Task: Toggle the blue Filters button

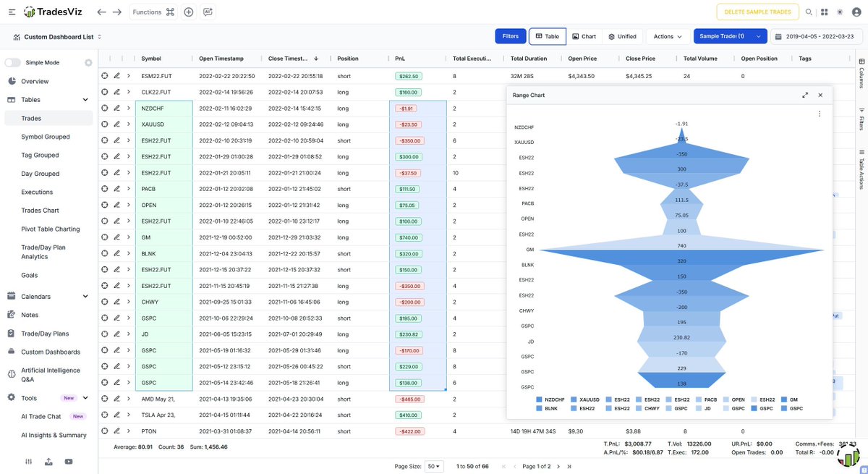Action: [511, 35]
